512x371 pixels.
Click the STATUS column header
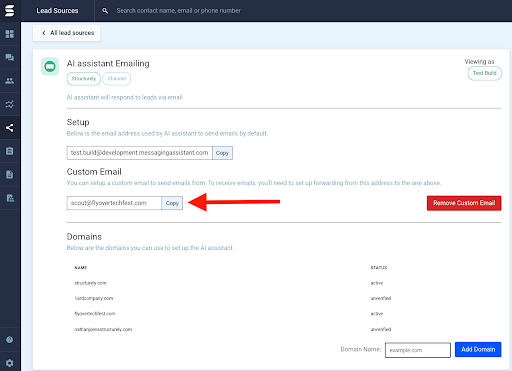(379, 268)
